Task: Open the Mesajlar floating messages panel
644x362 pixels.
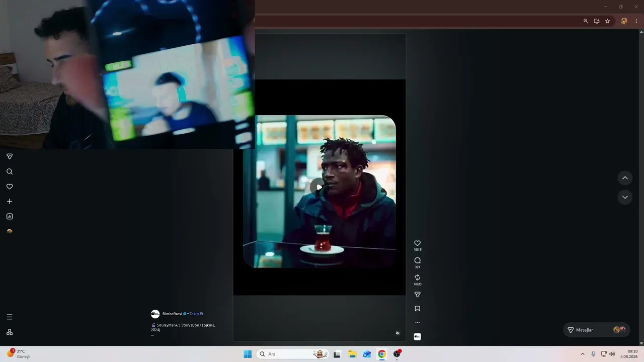Action: (596, 330)
